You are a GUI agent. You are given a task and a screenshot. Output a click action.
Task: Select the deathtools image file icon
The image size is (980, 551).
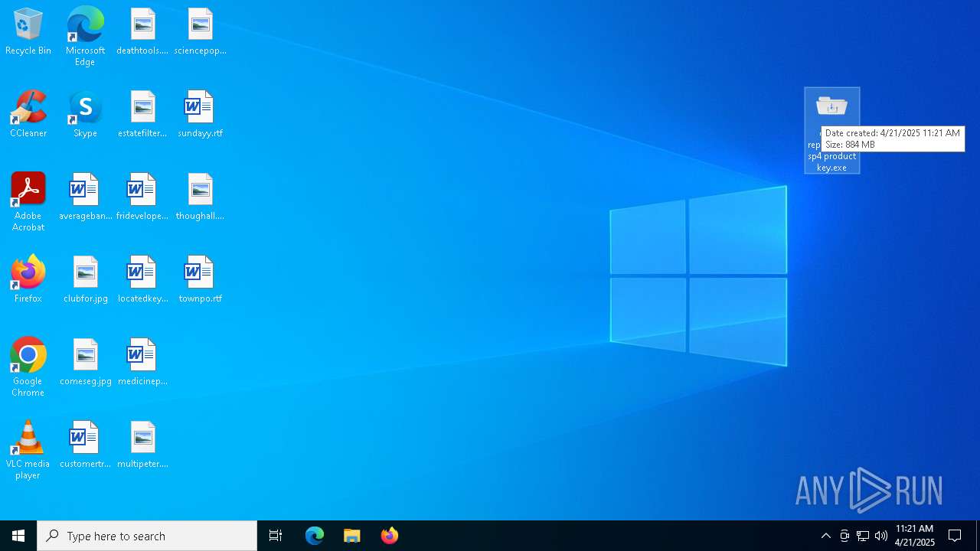tap(142, 32)
